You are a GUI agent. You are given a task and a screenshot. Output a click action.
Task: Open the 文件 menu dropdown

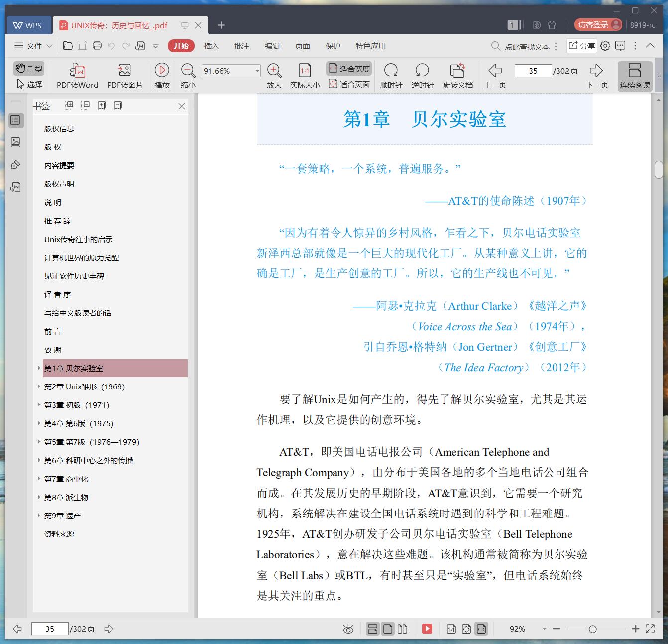[33, 46]
